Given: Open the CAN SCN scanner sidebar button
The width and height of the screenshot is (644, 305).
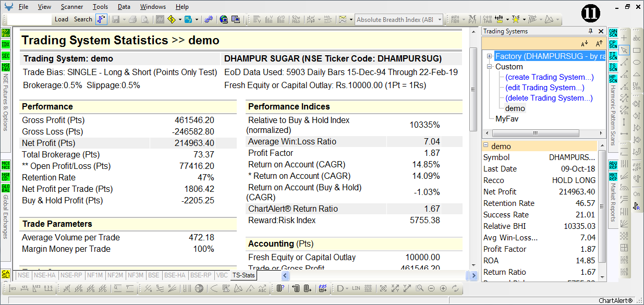Looking at the screenshot, I should [613, 33].
